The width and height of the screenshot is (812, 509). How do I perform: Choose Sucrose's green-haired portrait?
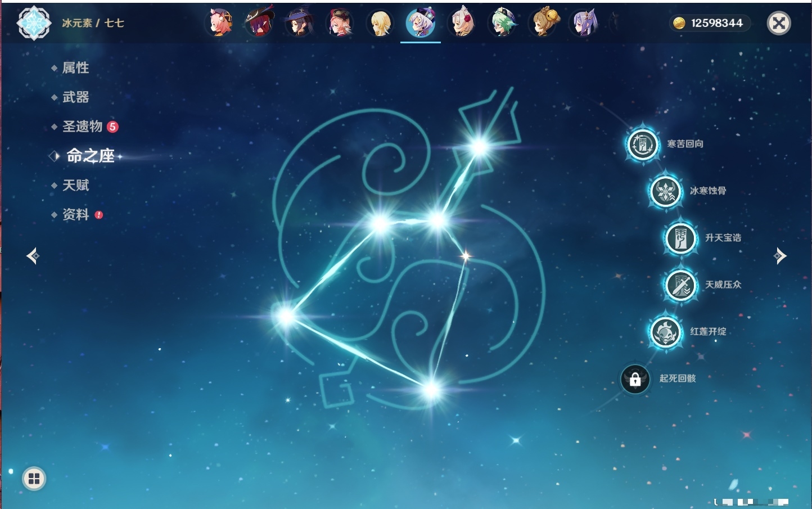(x=502, y=23)
